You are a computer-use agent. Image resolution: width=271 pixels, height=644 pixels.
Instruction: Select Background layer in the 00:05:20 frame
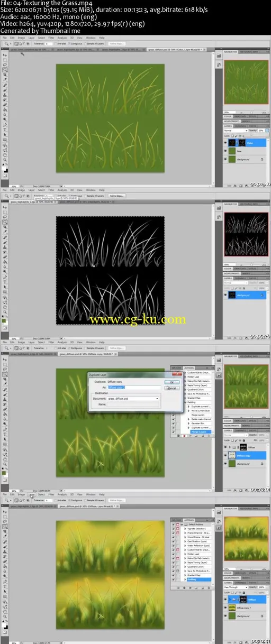(247, 295)
